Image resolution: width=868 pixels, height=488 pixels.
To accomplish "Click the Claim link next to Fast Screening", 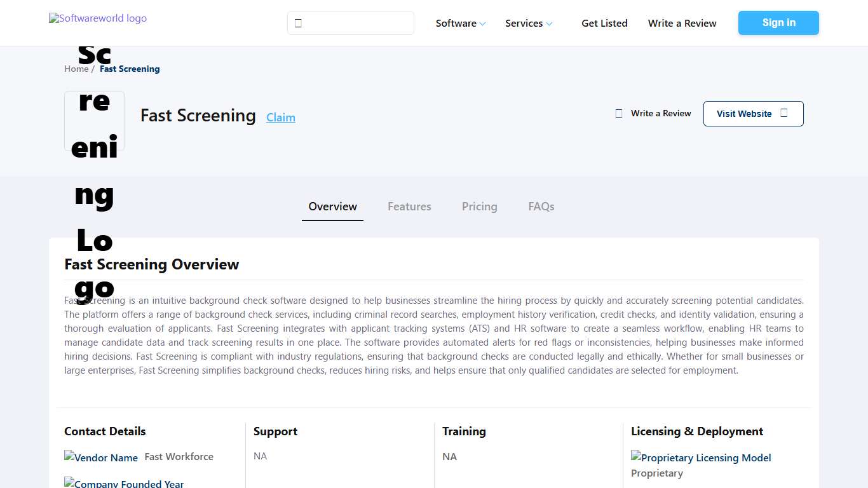I will coord(280,118).
